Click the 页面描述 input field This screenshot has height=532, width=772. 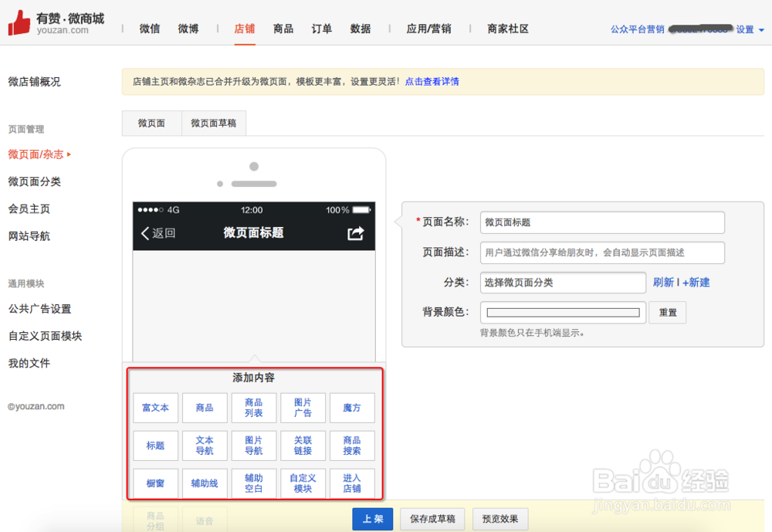click(602, 252)
